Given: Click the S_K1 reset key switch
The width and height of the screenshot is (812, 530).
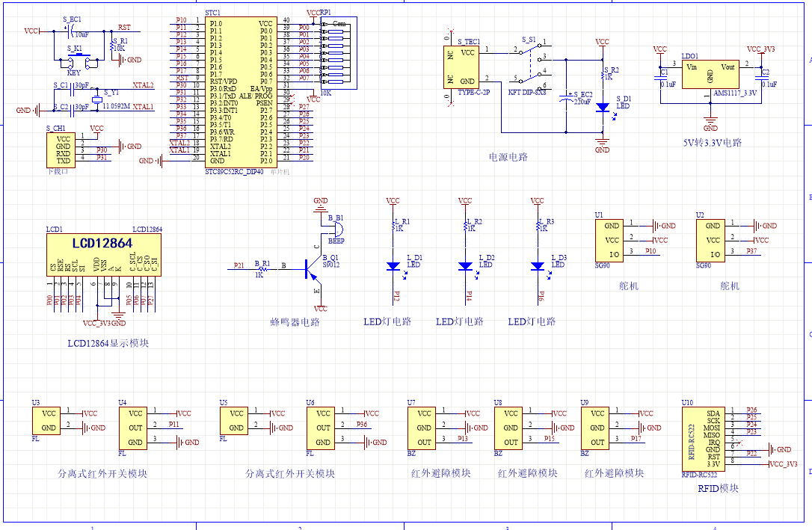Looking at the screenshot, I should tap(75, 58).
